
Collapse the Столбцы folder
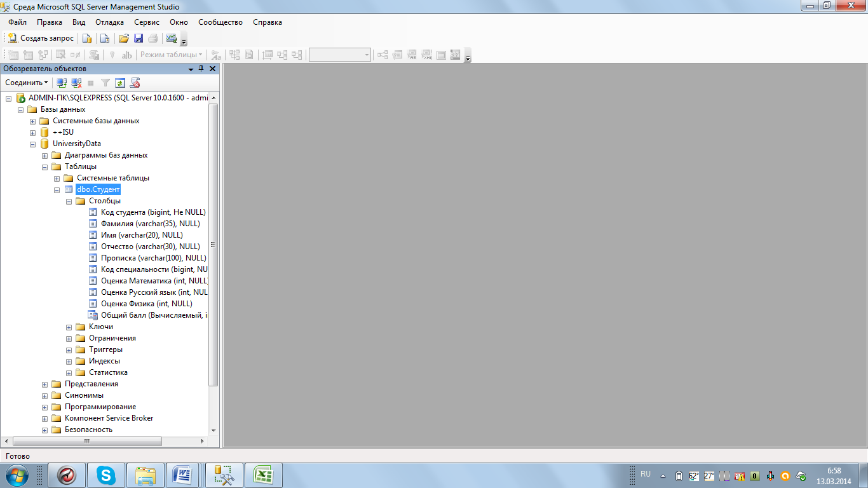[x=69, y=201]
